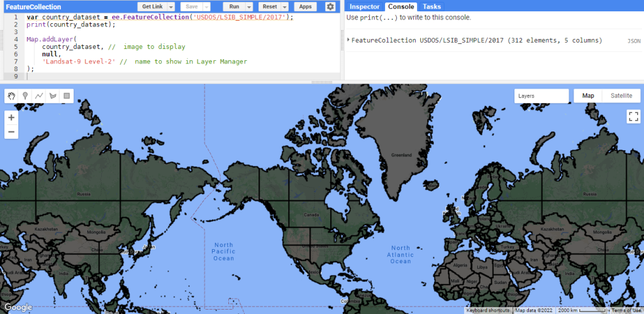This screenshot has height=314, width=644.
Task: Select the add marker tool
Action: 25,96
